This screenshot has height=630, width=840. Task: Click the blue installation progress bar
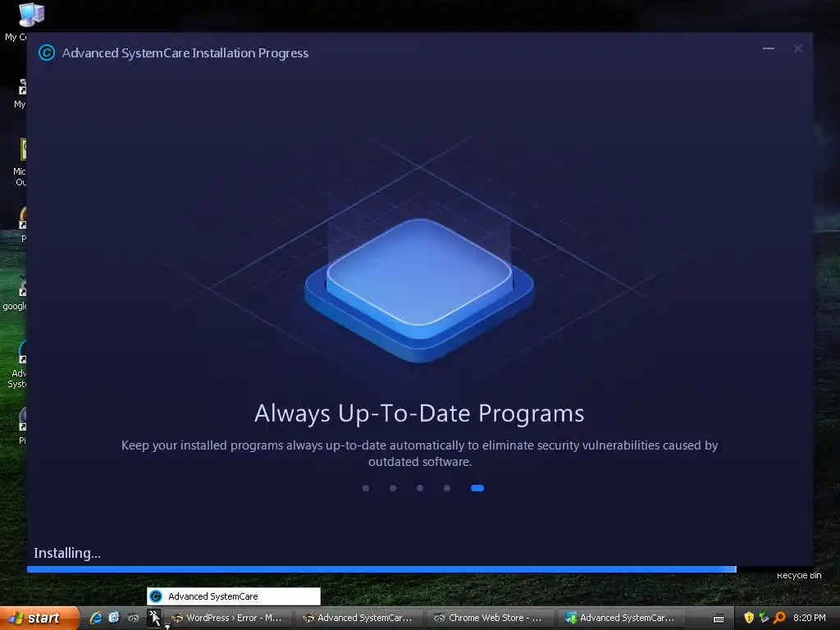(x=381, y=569)
